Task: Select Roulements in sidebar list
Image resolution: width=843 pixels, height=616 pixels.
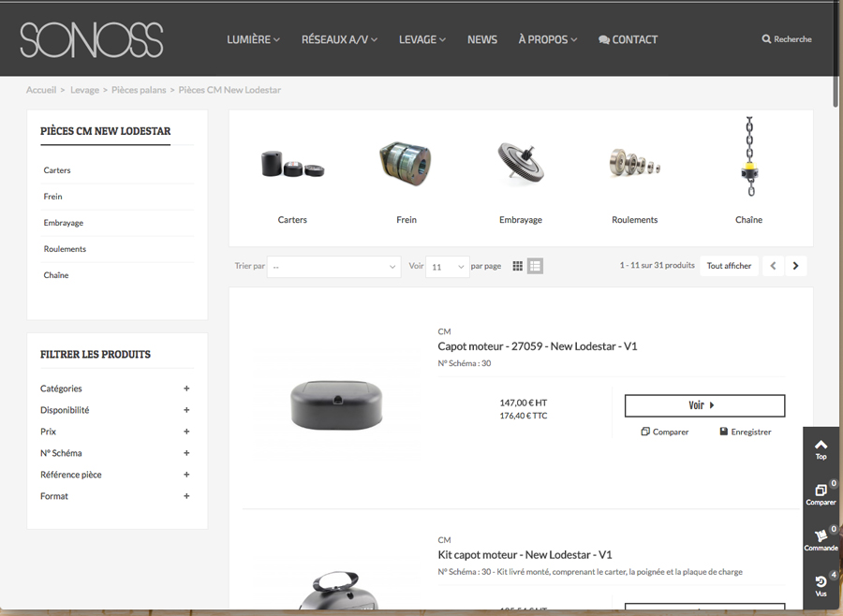Action: coord(65,249)
